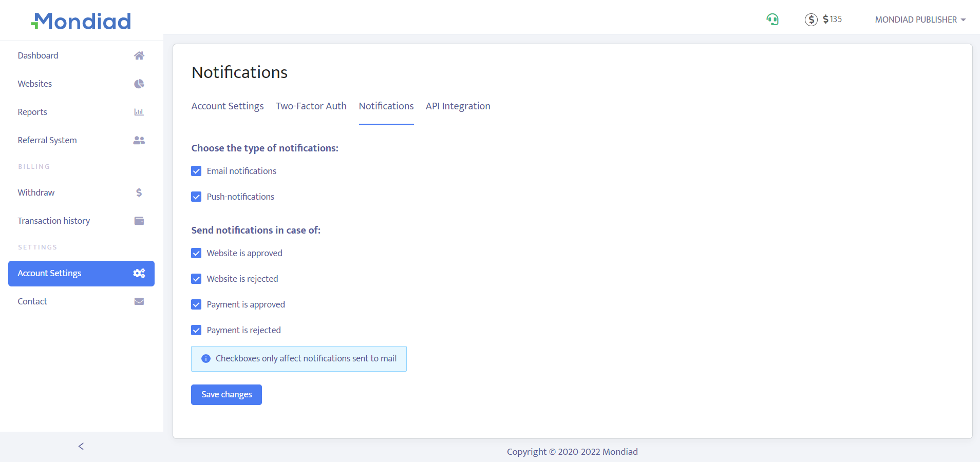Toggle the Website is approved checkbox

pyautogui.click(x=196, y=253)
